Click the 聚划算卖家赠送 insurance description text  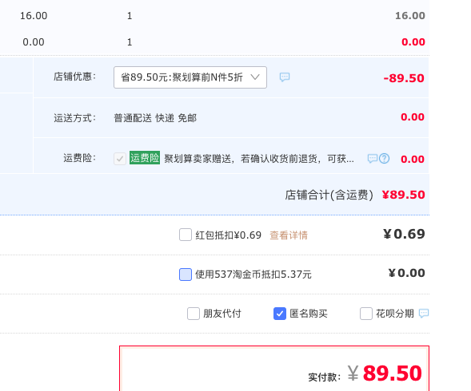pyautogui.click(x=259, y=159)
